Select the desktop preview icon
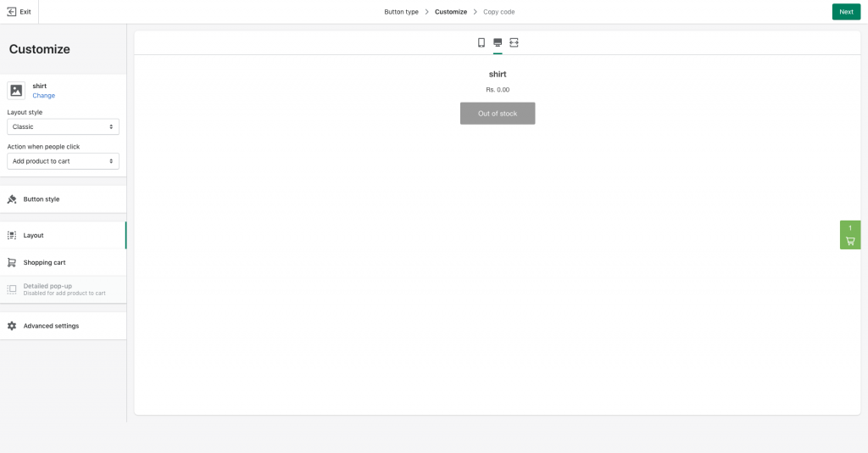Viewport: 868px width, 453px height. click(498, 42)
